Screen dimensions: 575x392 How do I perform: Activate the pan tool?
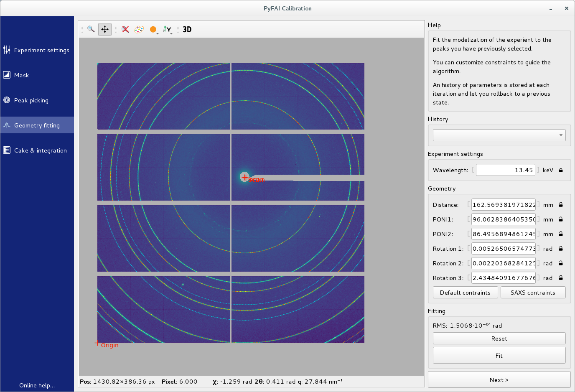104,29
